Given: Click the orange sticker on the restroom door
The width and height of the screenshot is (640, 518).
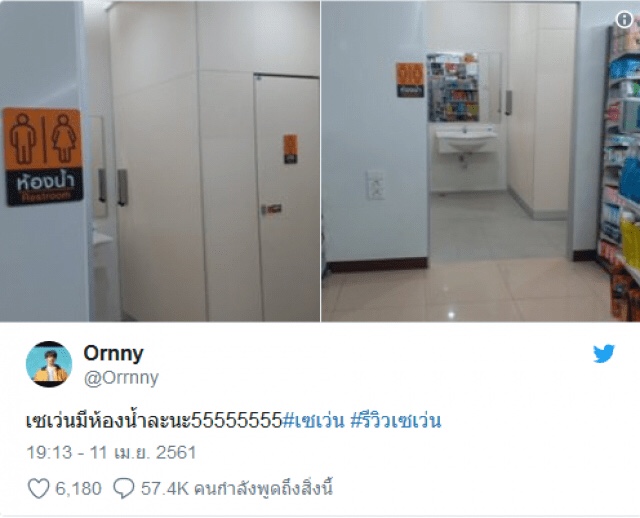Looking at the screenshot, I should pyautogui.click(x=291, y=149).
